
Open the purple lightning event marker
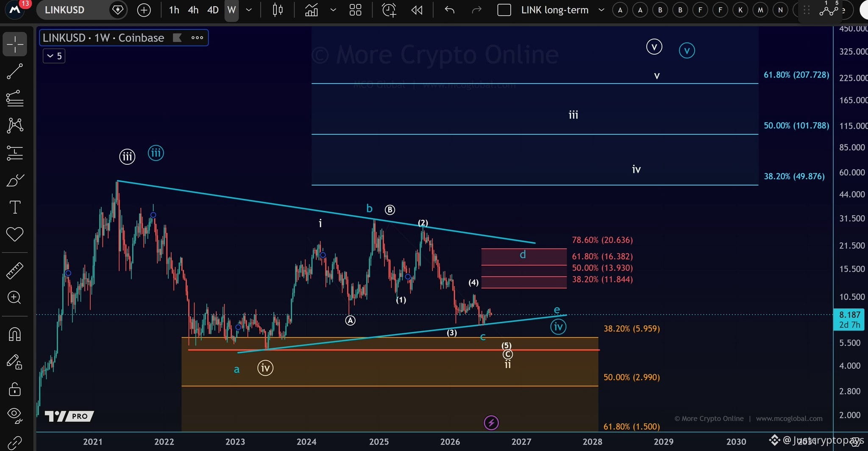491,422
